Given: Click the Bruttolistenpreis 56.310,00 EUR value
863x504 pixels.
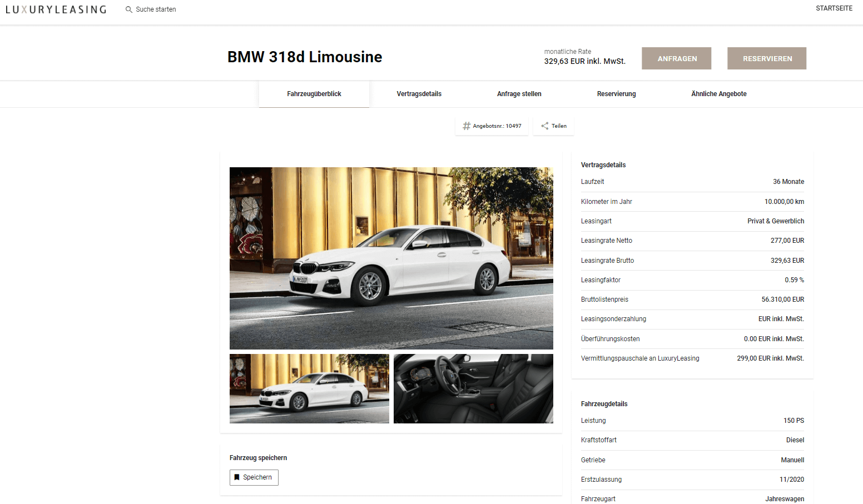Looking at the screenshot, I should (x=783, y=300).
